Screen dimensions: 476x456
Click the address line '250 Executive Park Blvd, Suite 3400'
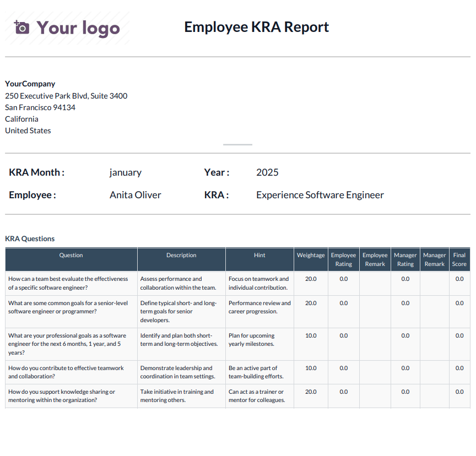tap(66, 96)
